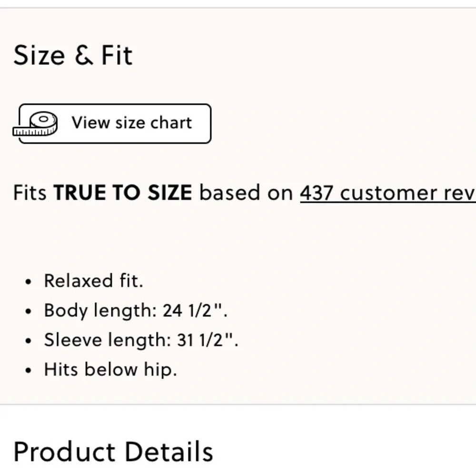
Task: Click the bullet dot beside Body length
Action: point(29,312)
